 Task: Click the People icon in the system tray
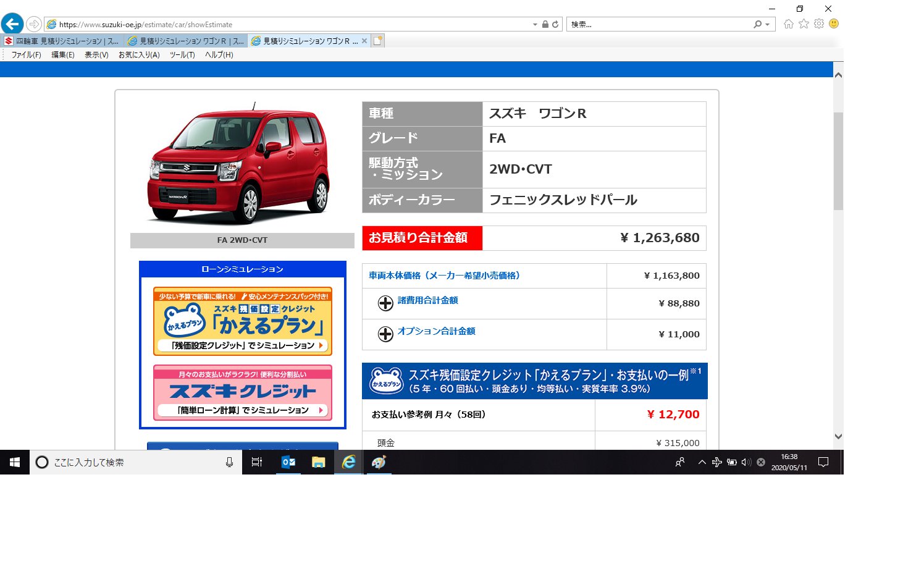tap(680, 462)
